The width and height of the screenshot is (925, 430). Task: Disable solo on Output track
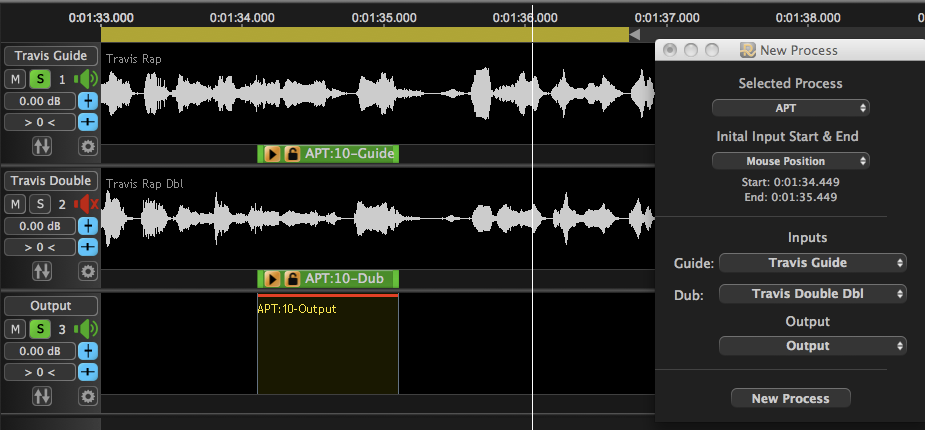39,329
